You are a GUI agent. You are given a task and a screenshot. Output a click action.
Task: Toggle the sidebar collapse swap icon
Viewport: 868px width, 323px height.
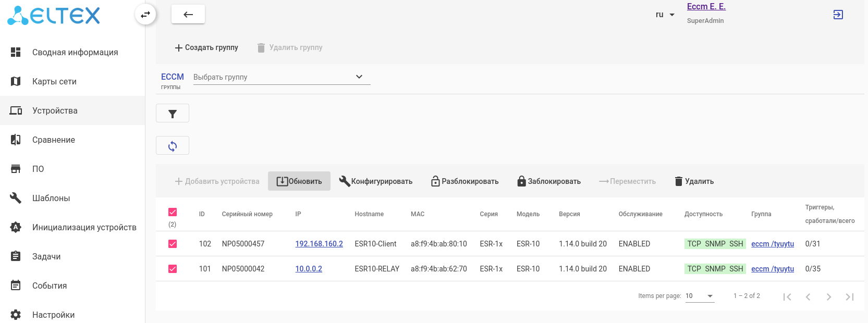[145, 15]
